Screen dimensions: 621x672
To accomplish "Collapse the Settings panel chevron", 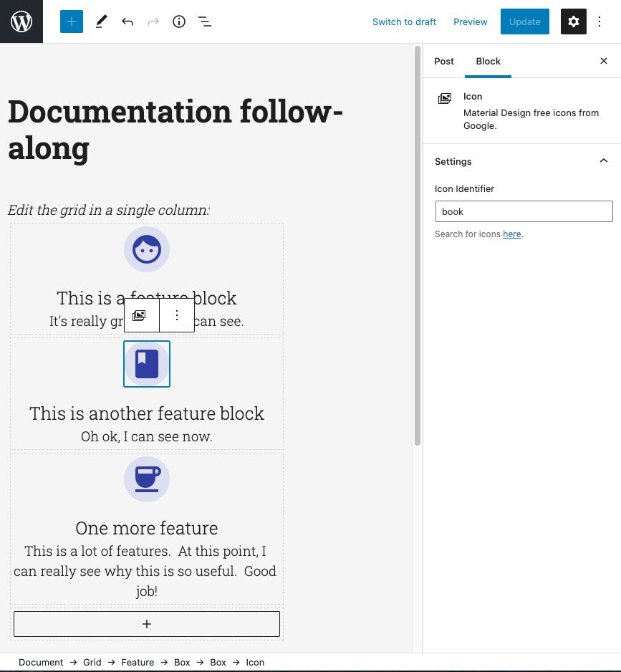I will (603, 161).
